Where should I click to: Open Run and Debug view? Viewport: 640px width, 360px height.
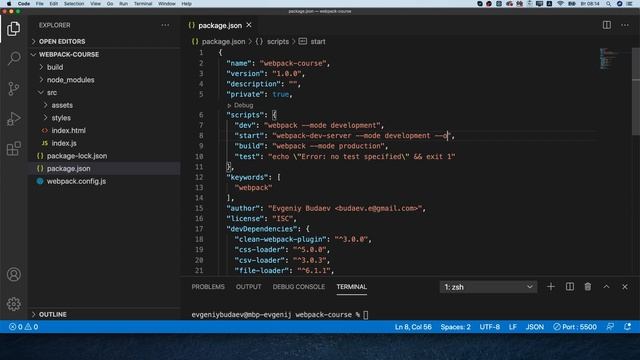pos(13,119)
